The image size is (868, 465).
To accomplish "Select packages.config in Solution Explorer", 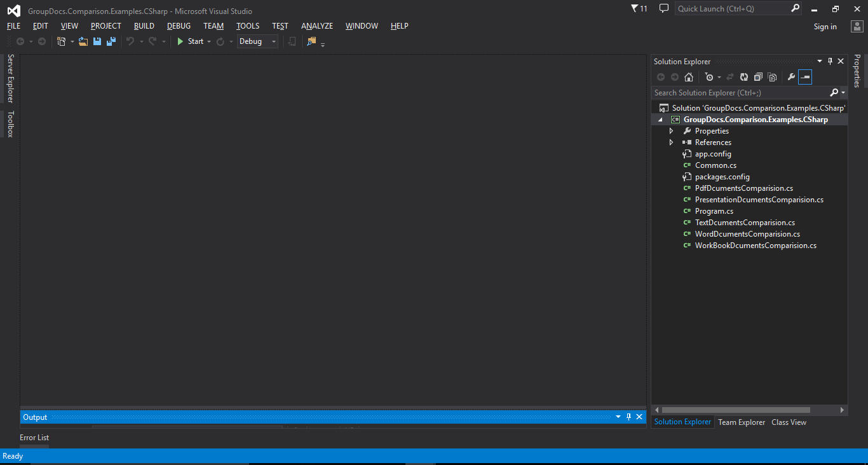I will click(x=722, y=177).
